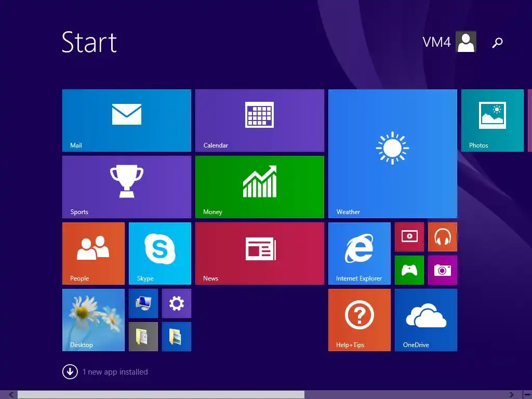532x399 pixels.
Task: Open the Calendar tile
Action: 260,121
